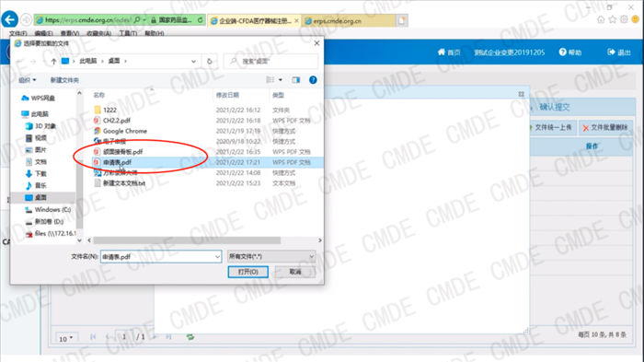The image size is (644, 362).
Task: Click the help icon in file dialog
Action: coord(313,80)
